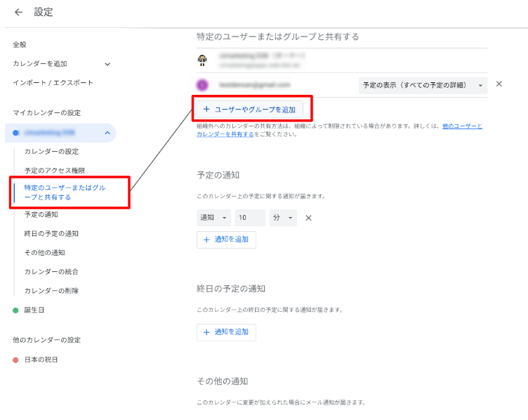Click the red 日本の祝日 color dot

pos(15,360)
